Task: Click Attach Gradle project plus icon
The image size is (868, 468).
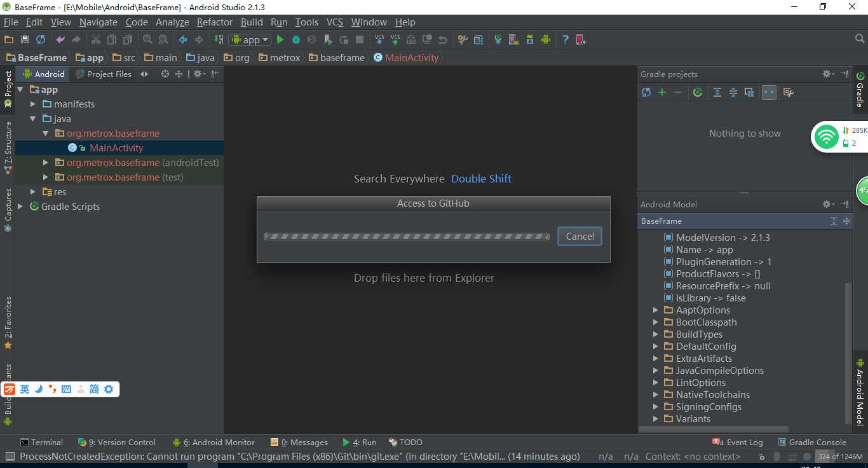Action: pos(662,92)
